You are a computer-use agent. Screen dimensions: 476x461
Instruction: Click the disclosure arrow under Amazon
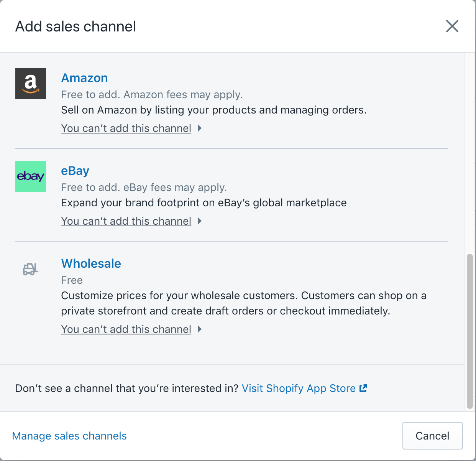tap(200, 128)
